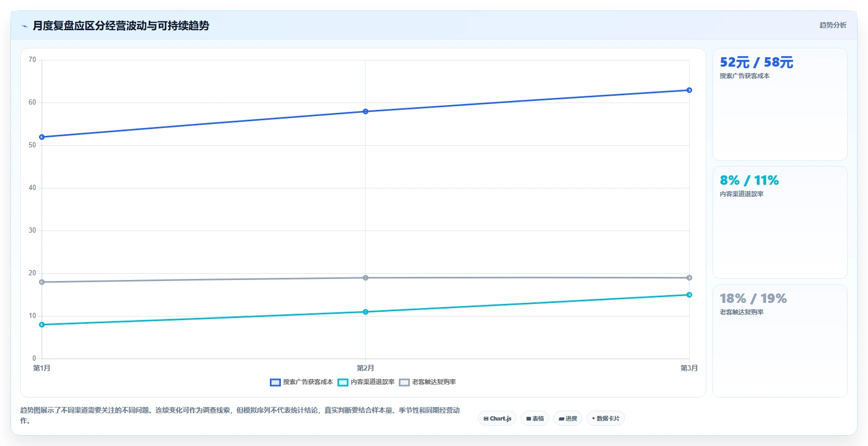Click the 内容渠道退款率 card caption
The height and width of the screenshot is (446, 868).
tap(742, 194)
